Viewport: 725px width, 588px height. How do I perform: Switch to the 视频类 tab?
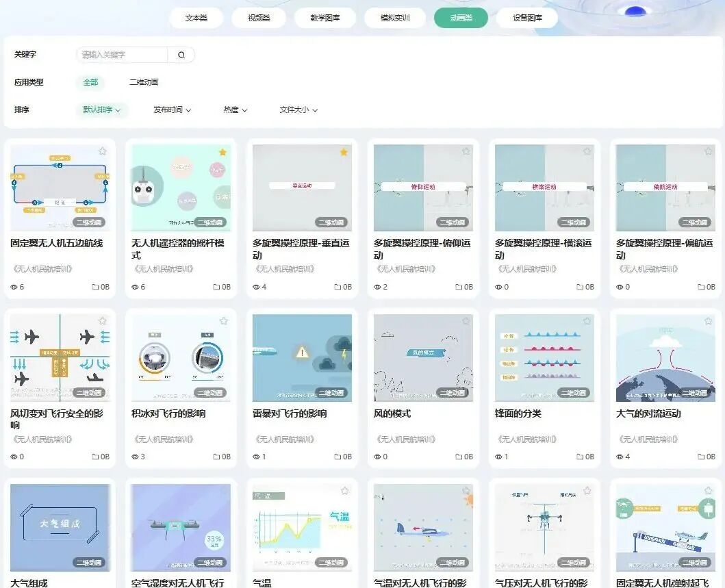click(259, 18)
